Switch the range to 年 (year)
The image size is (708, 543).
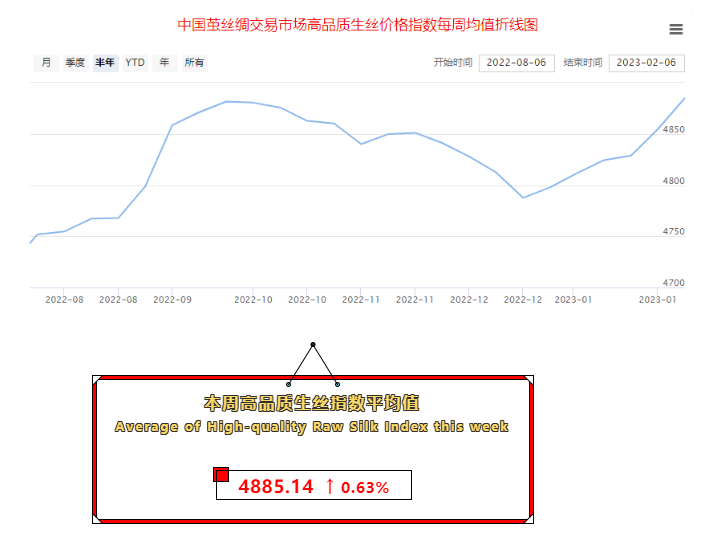coord(164,63)
